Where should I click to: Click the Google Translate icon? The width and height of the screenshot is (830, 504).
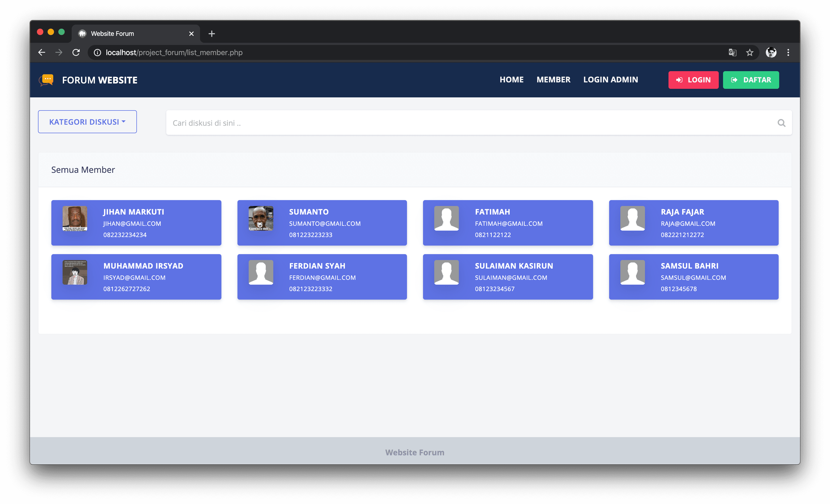tap(732, 52)
